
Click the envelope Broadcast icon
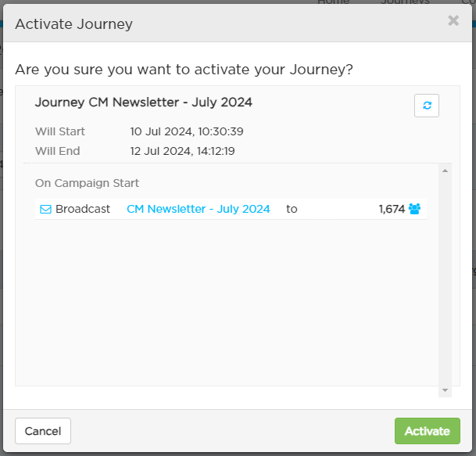pyautogui.click(x=46, y=209)
